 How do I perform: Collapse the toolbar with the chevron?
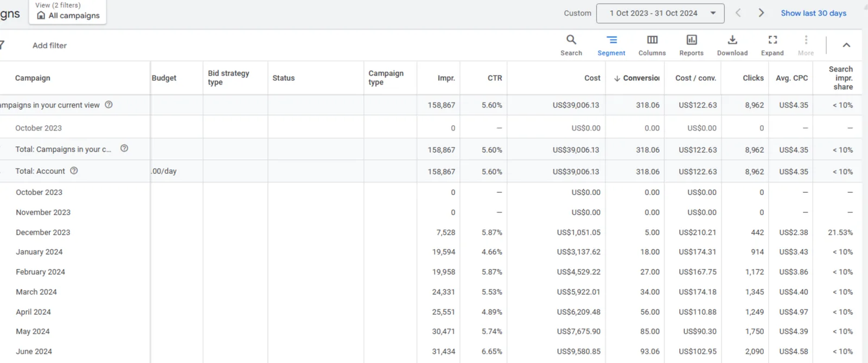pos(846,45)
